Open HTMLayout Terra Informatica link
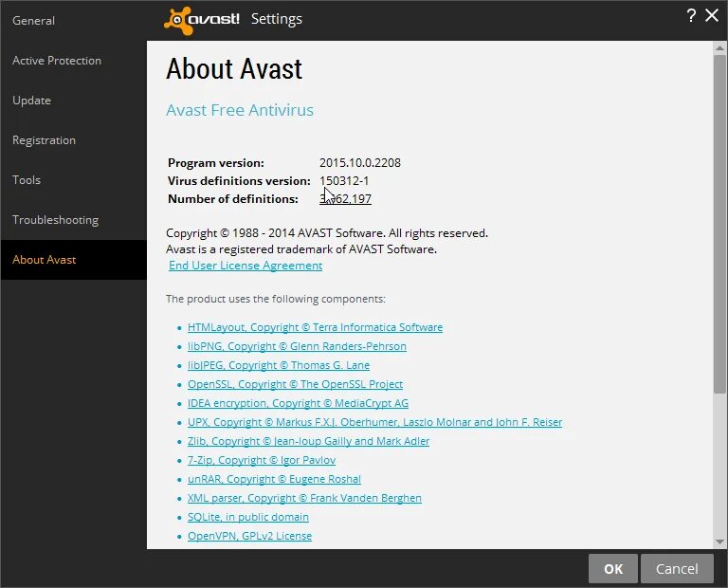 [315, 327]
